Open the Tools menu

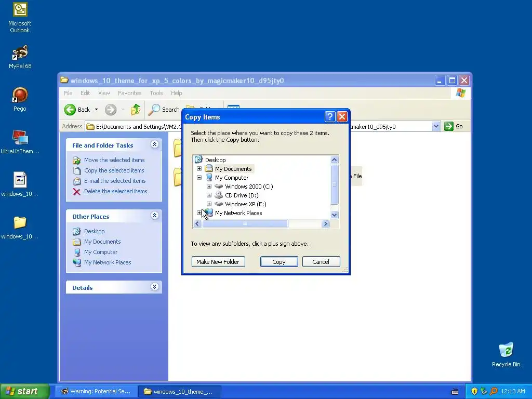click(x=156, y=93)
